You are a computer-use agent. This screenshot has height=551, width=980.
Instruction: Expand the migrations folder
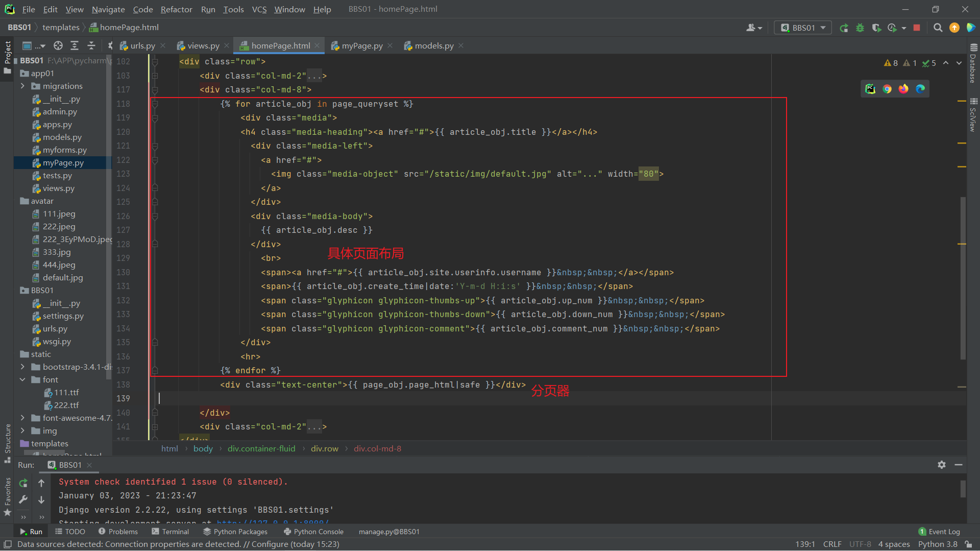22,86
